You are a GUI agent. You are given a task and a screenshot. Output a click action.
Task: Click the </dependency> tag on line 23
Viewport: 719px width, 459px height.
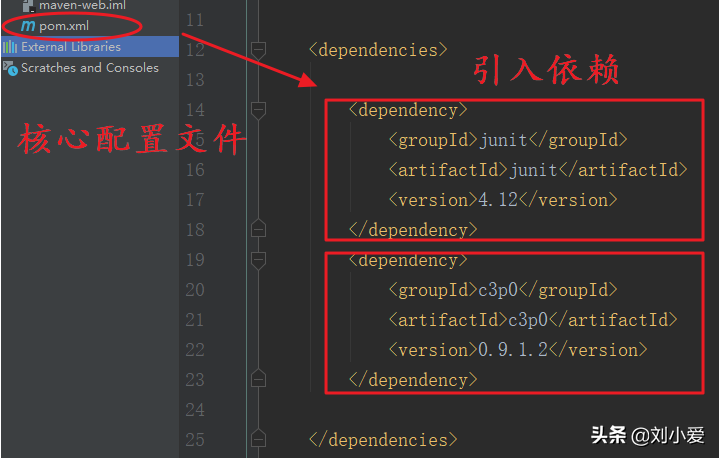413,380
